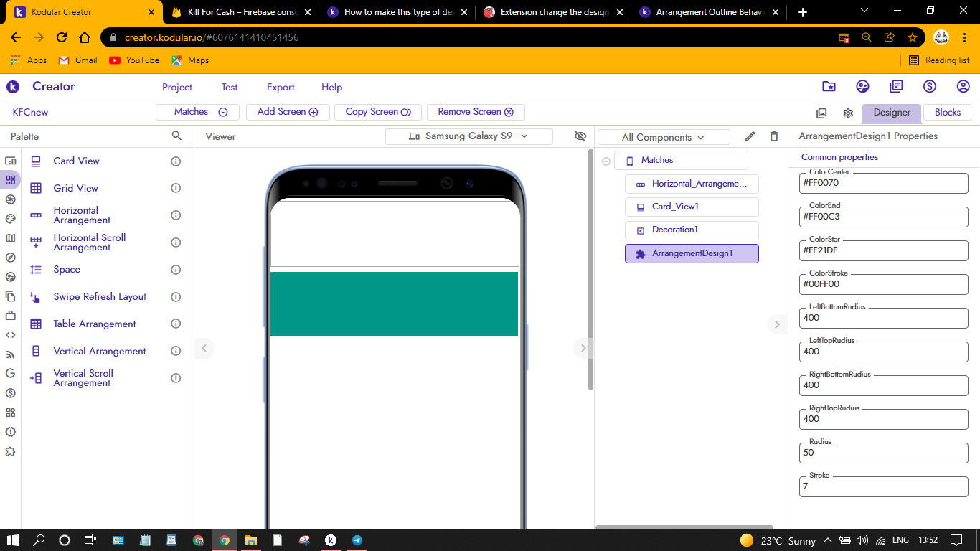The height and width of the screenshot is (551, 980).
Task: Expand the Common properties section link
Action: pyautogui.click(x=839, y=157)
